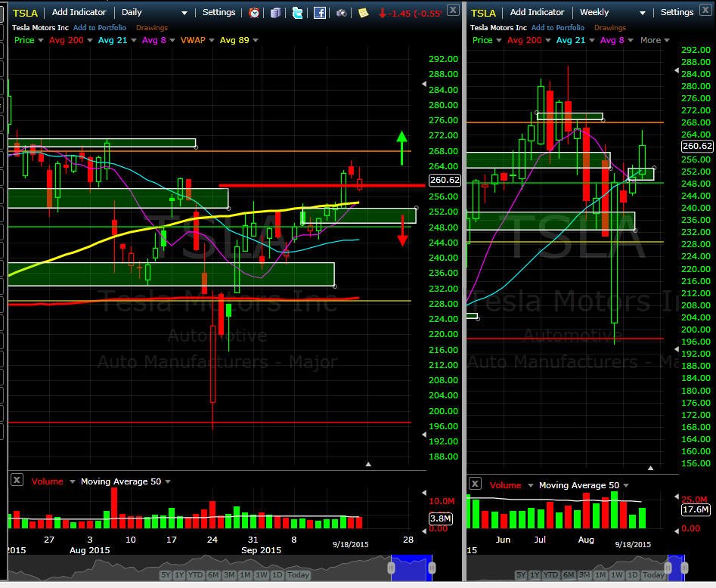Open the yellow sticky note icon

(363, 13)
